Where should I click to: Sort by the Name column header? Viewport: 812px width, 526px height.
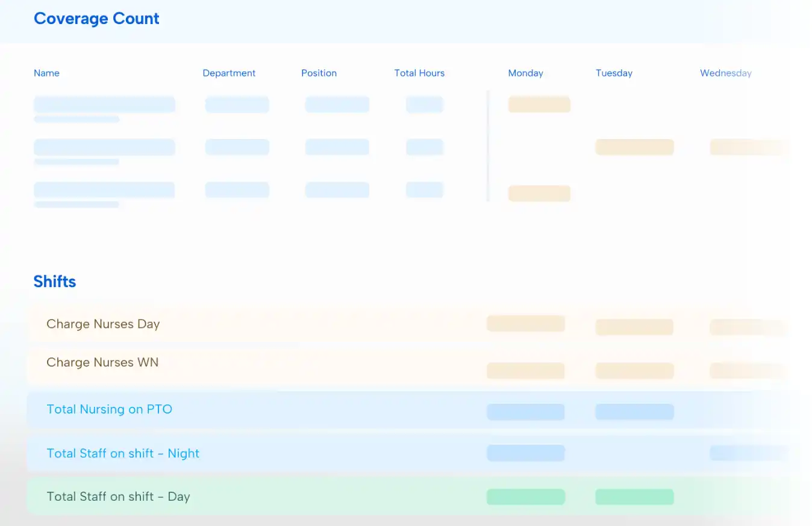(x=46, y=73)
